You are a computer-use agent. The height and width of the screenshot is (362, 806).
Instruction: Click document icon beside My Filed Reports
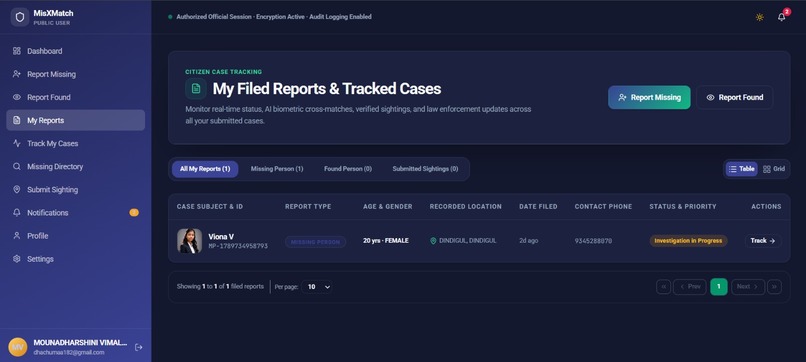(x=196, y=88)
